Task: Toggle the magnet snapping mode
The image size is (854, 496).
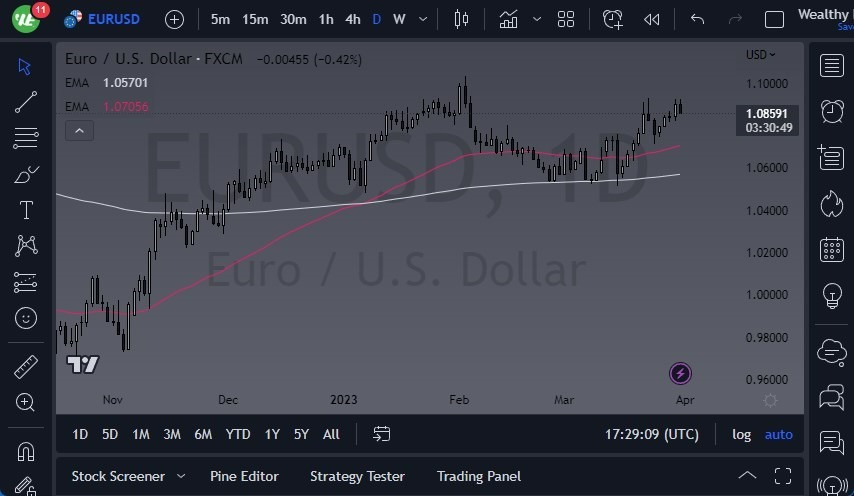Action: (x=26, y=452)
